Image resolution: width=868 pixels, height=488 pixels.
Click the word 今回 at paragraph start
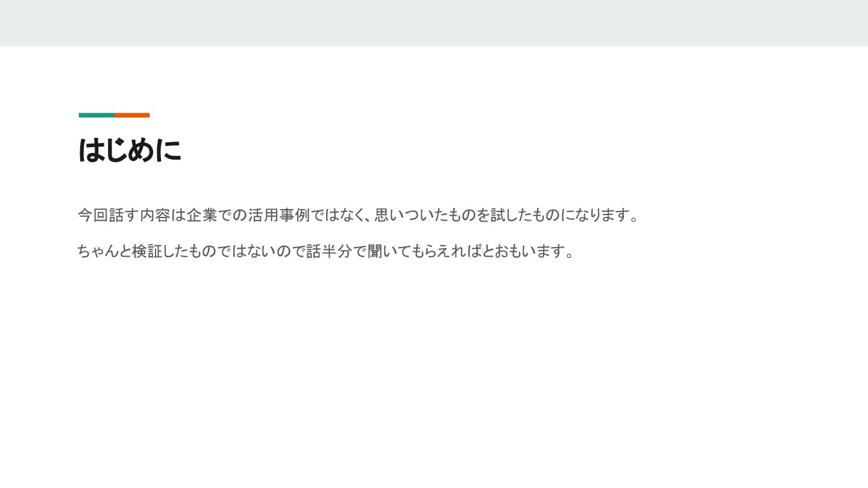[93, 215]
